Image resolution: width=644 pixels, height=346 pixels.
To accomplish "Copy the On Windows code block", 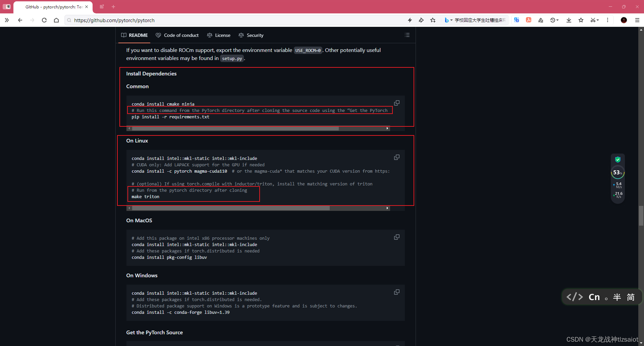I will [x=396, y=292].
